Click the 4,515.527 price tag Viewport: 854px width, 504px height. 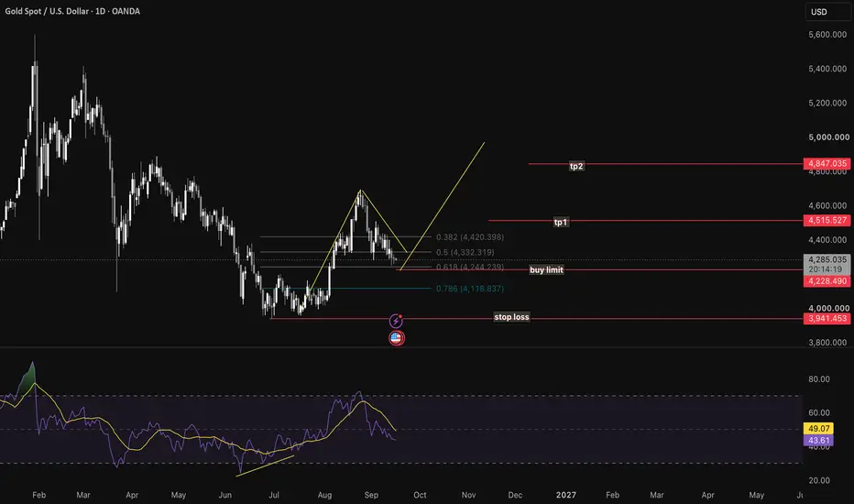[x=827, y=220]
